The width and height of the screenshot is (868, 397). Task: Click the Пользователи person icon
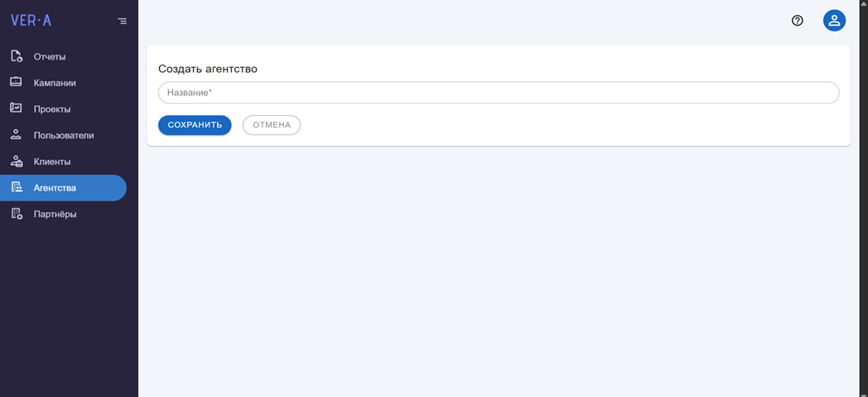click(x=16, y=134)
